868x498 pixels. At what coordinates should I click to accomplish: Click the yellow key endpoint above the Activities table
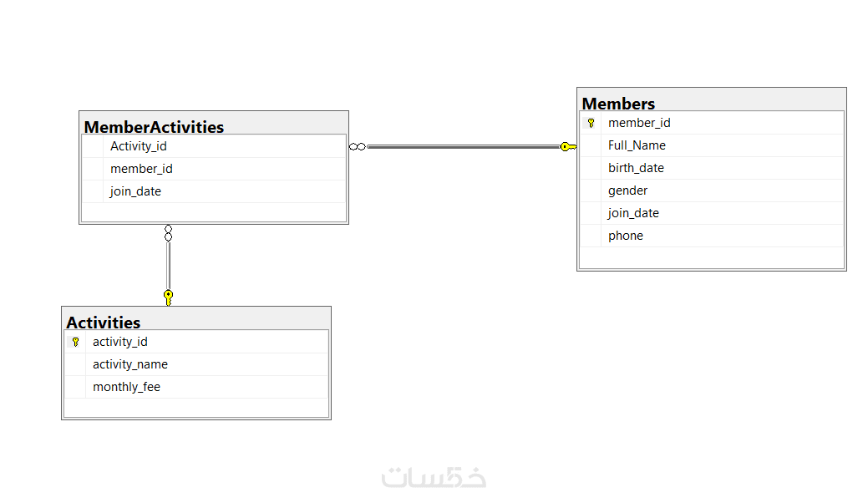168,297
